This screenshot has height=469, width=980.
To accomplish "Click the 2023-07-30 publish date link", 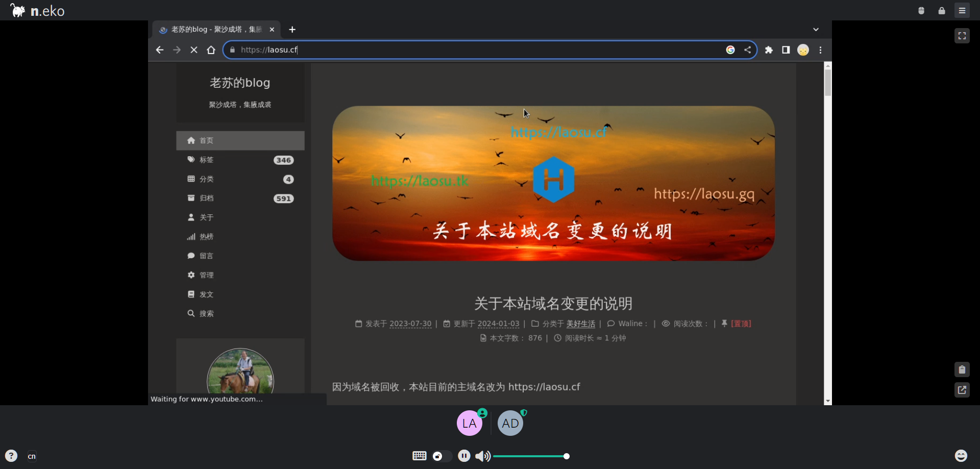I will (x=410, y=324).
